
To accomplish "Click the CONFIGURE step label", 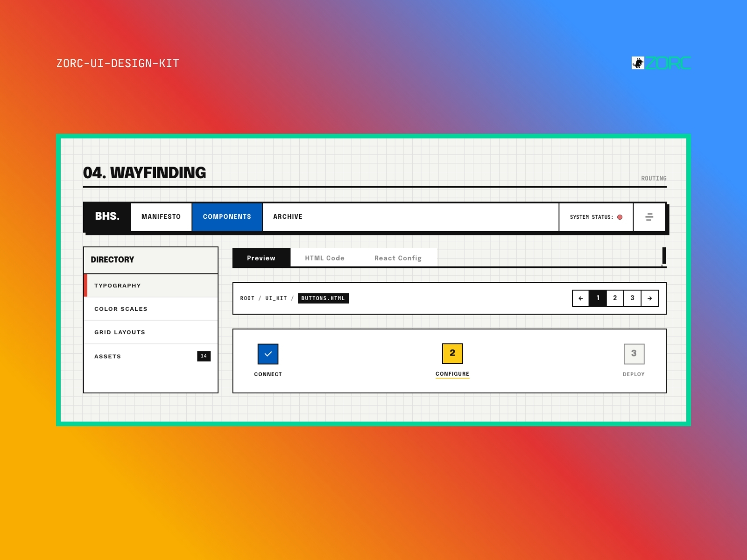I will pos(452,374).
